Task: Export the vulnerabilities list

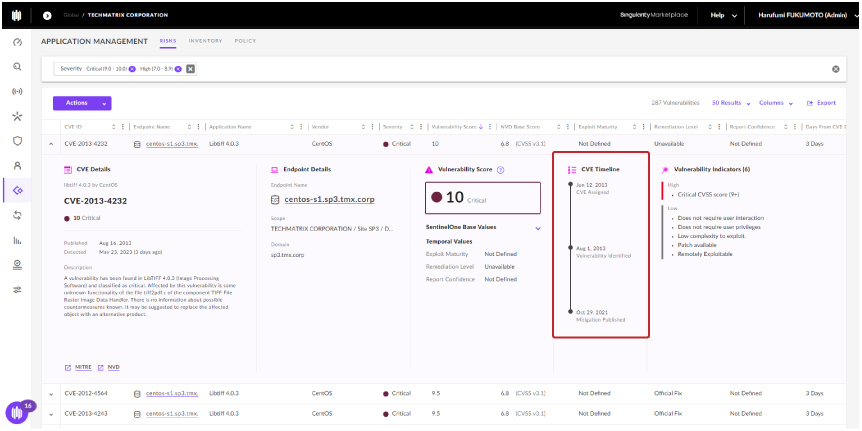Action: (821, 103)
